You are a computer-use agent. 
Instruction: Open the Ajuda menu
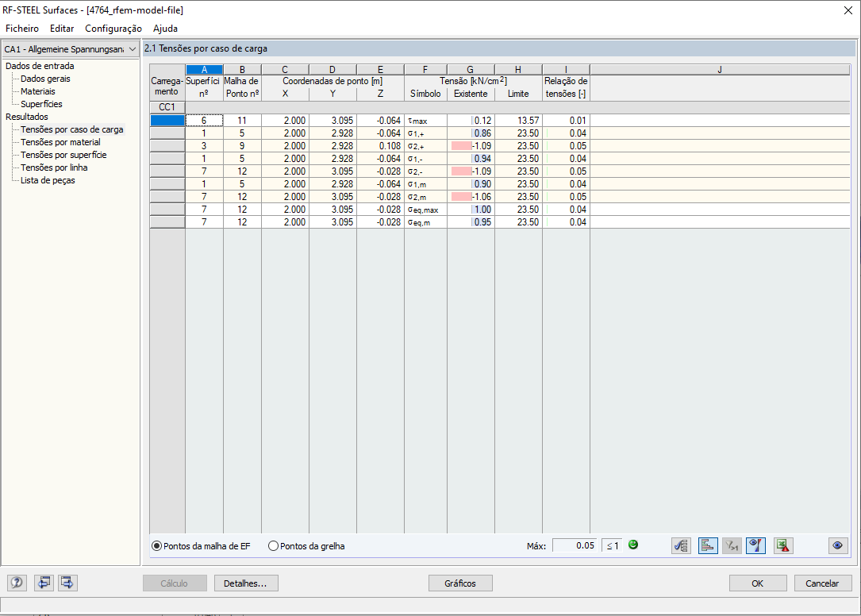[x=165, y=29]
